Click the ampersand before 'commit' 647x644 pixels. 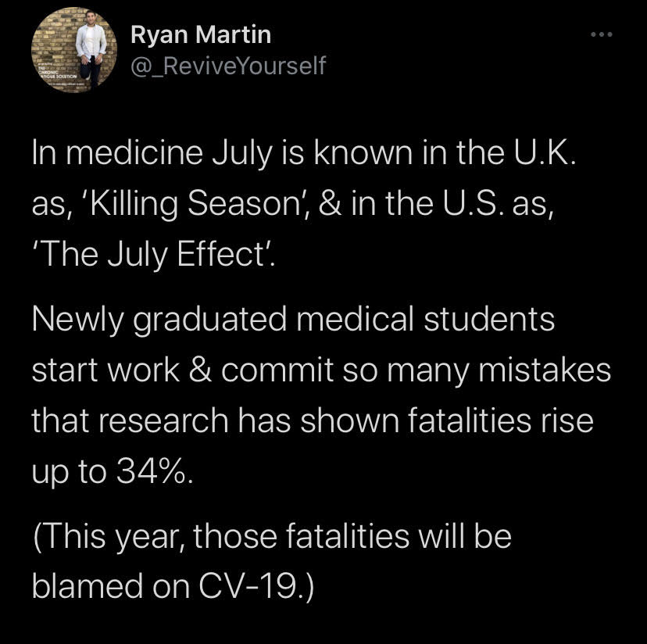201,370
